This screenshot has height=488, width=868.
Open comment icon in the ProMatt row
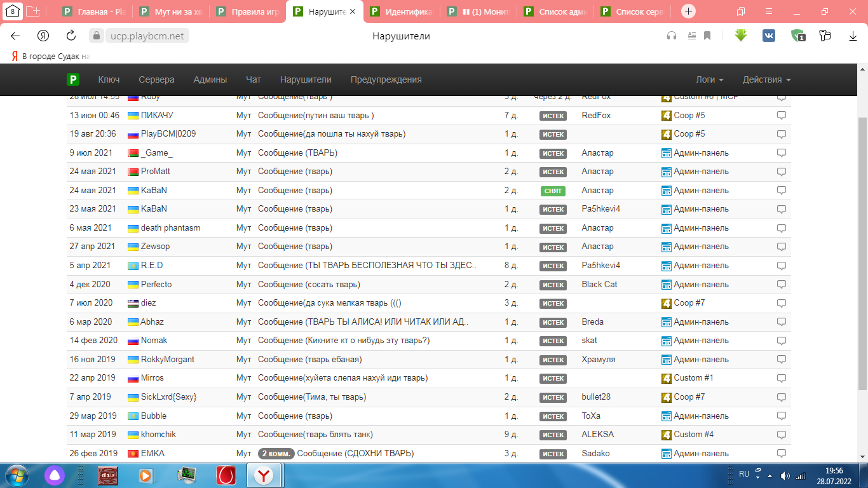pyautogui.click(x=782, y=172)
